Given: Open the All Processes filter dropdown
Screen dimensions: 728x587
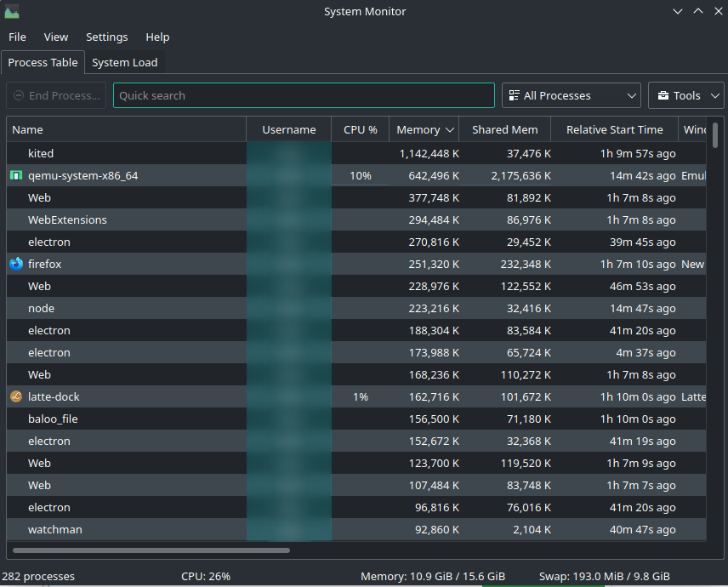Looking at the screenshot, I should click(x=571, y=95).
